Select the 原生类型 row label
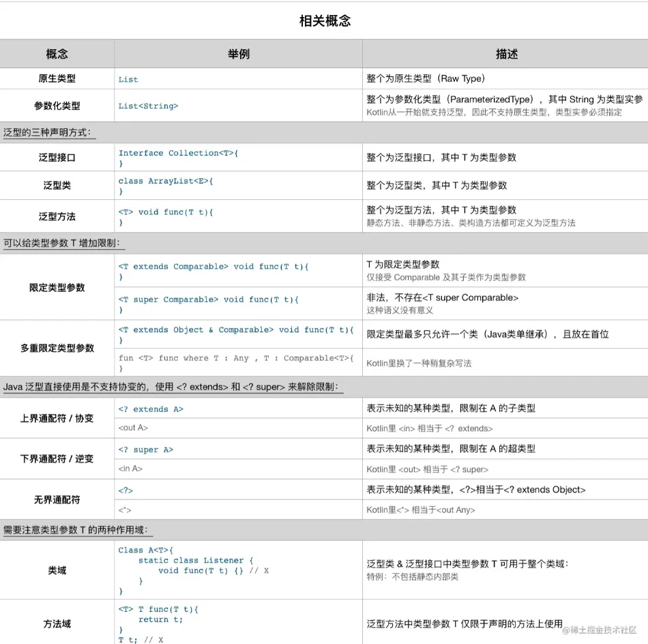Viewport: 648px width, 644px height. (57, 78)
